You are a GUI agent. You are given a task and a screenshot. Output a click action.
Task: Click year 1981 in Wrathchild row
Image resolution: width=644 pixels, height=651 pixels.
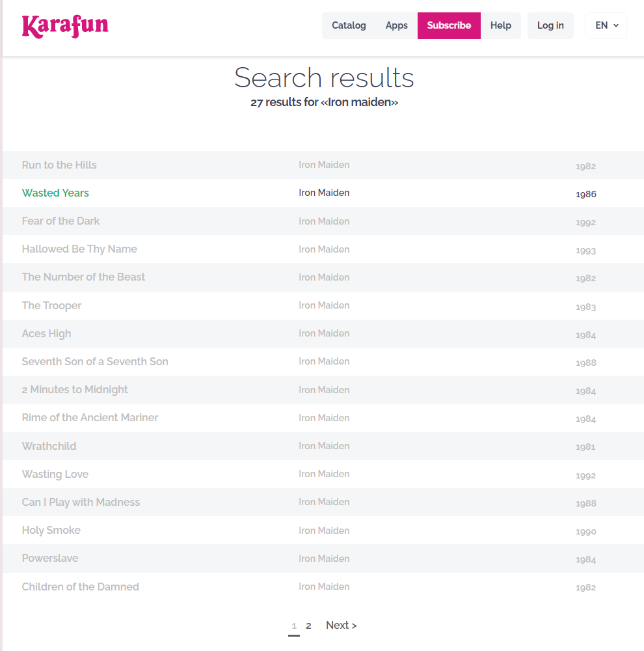585,447
